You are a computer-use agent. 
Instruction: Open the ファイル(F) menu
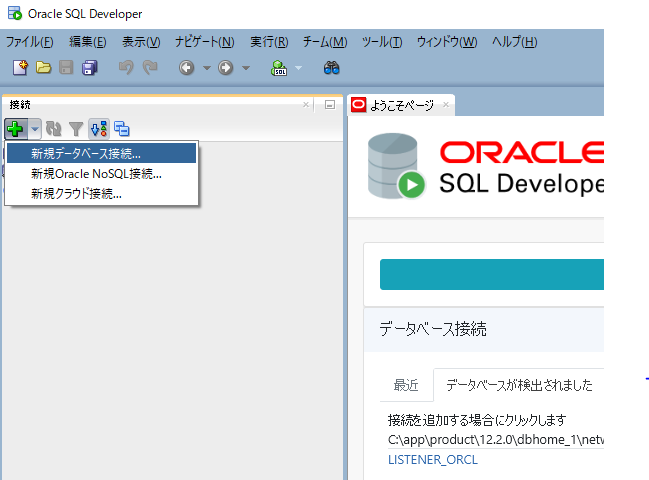pyautogui.click(x=29, y=42)
